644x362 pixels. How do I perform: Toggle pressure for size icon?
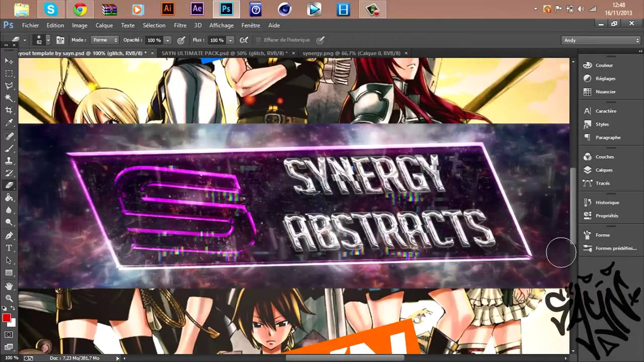point(320,40)
